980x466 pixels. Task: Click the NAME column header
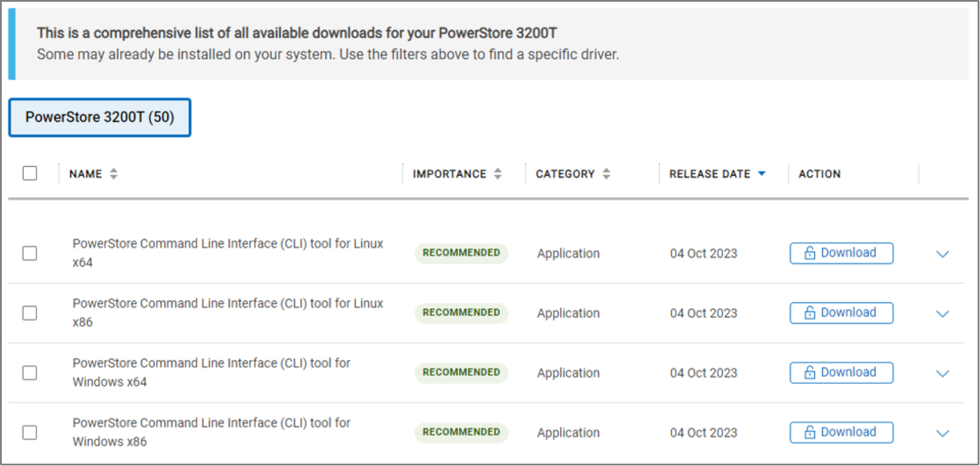tap(86, 174)
